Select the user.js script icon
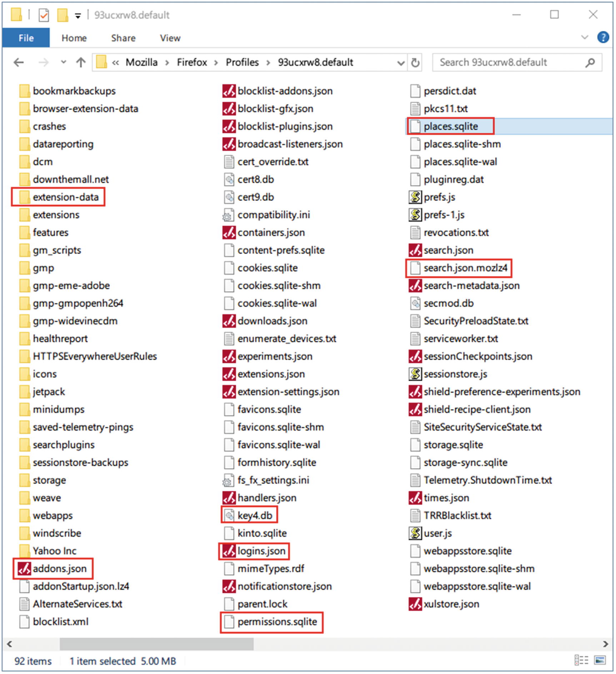This screenshot has width=616, height=674. pyautogui.click(x=415, y=533)
